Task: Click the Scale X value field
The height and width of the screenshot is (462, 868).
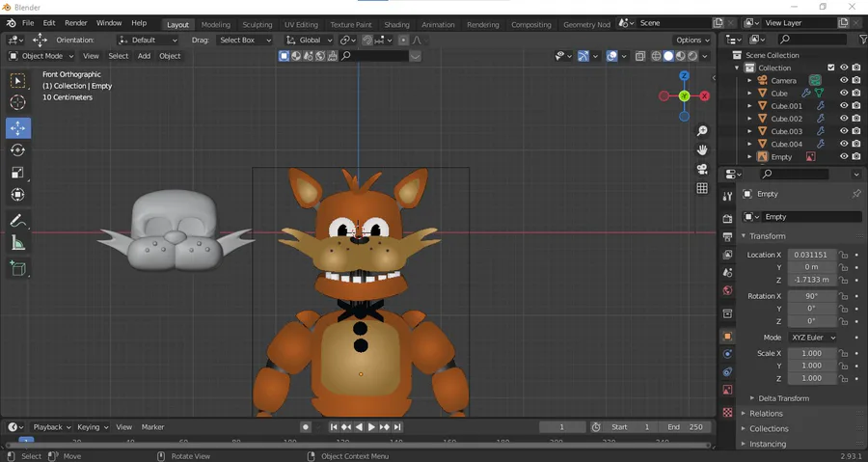Action: coord(811,353)
